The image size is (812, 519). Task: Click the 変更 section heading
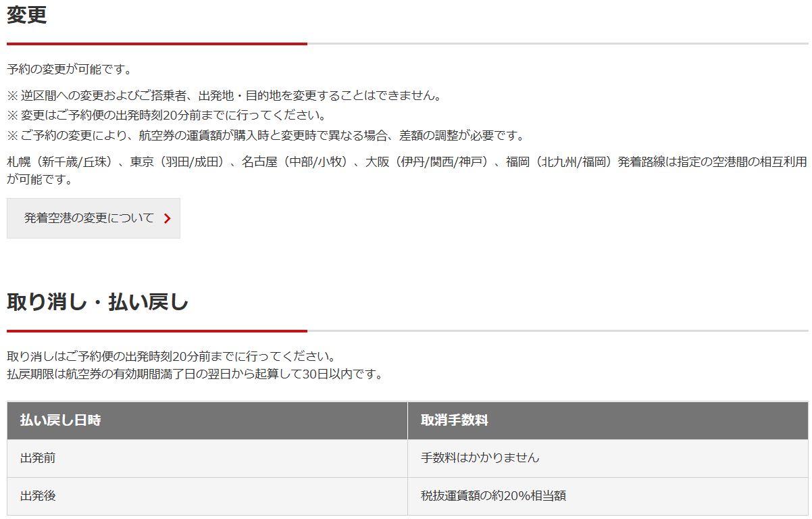27,15
